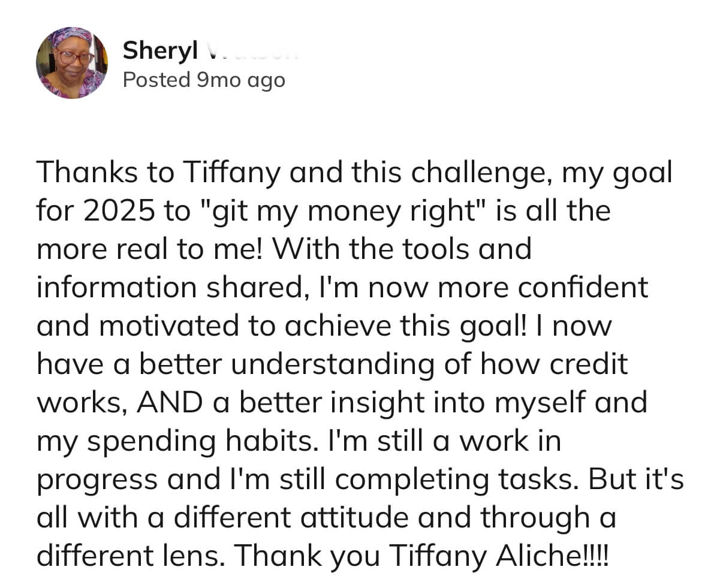Viewport: 723px width, 588px height.
Task: Click the word 'confident' in the post
Action: [x=583, y=287]
